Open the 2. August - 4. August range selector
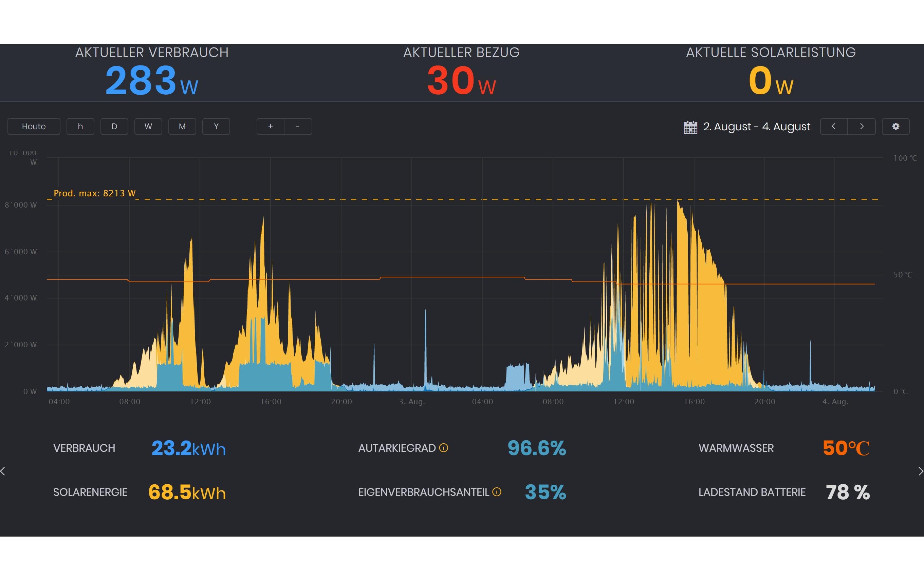Screen dimensions: 924x581 [756, 127]
